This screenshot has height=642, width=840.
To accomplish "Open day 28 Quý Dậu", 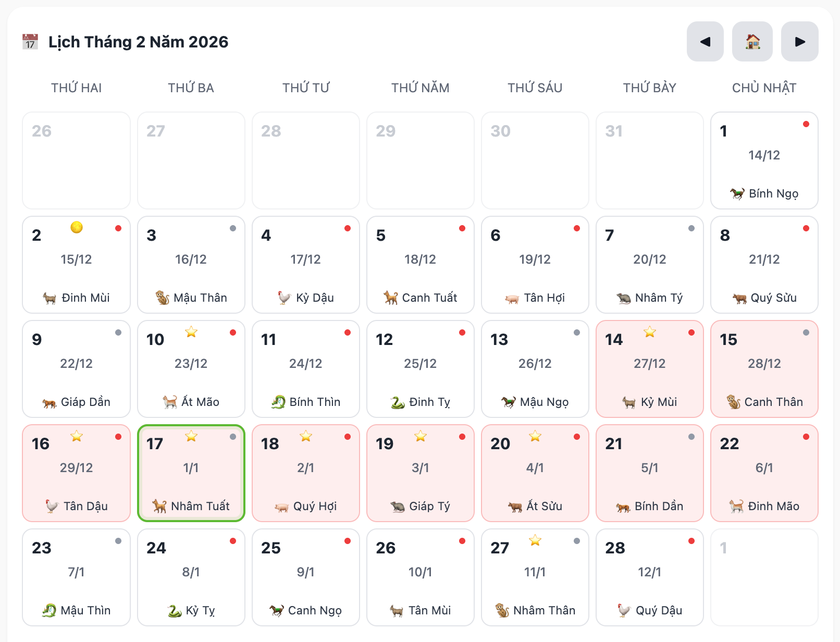I will [x=650, y=577].
